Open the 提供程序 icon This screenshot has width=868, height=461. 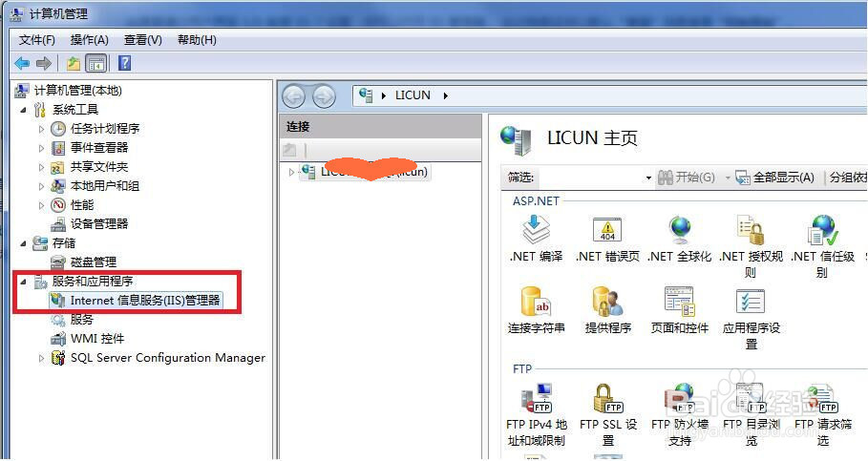tap(607, 302)
